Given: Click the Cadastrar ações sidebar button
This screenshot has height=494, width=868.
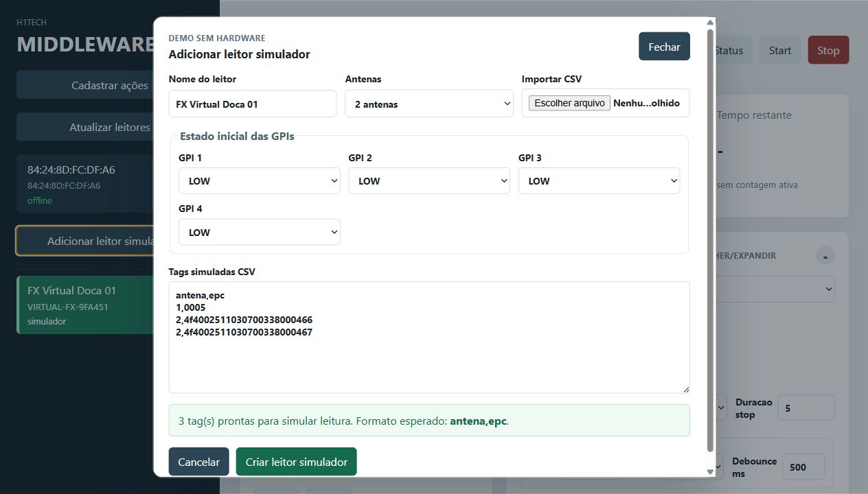Looking at the screenshot, I should click(85, 85).
